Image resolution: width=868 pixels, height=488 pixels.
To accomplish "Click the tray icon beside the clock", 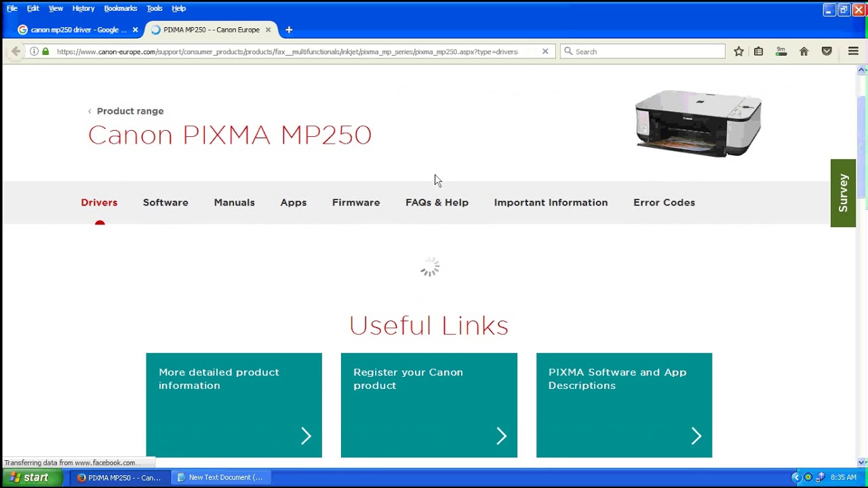I will (821, 478).
